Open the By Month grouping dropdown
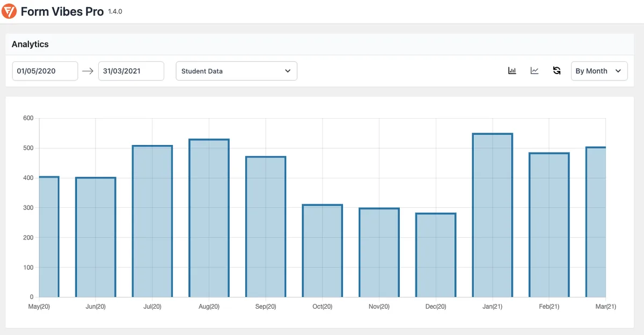 [x=599, y=71]
